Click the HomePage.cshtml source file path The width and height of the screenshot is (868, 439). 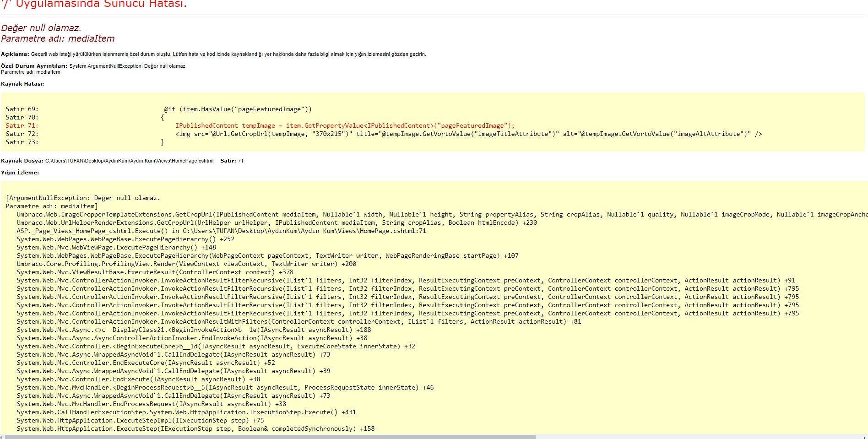129,161
